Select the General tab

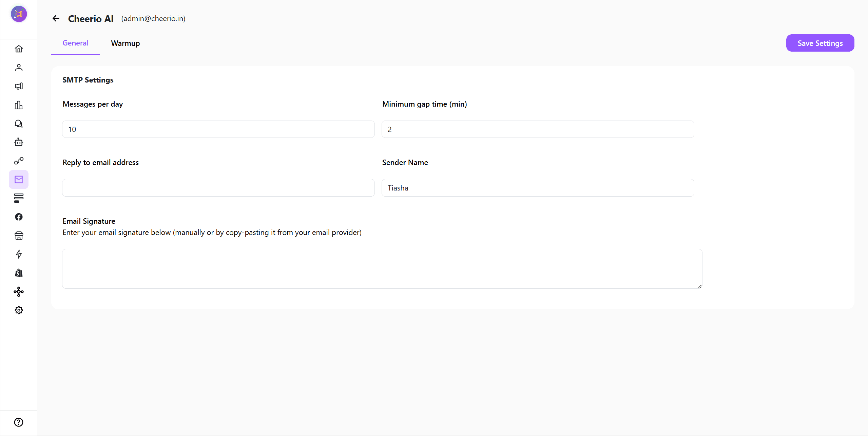(x=75, y=43)
